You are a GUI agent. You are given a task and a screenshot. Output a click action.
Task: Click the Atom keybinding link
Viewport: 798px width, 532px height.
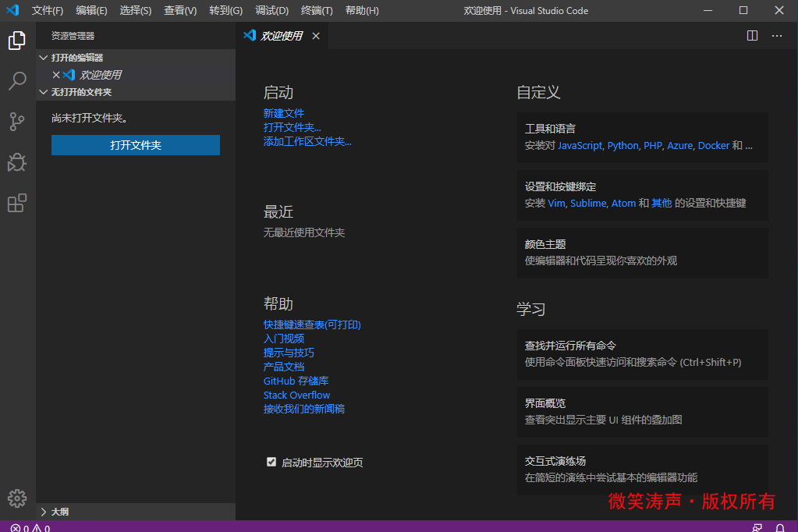point(623,203)
